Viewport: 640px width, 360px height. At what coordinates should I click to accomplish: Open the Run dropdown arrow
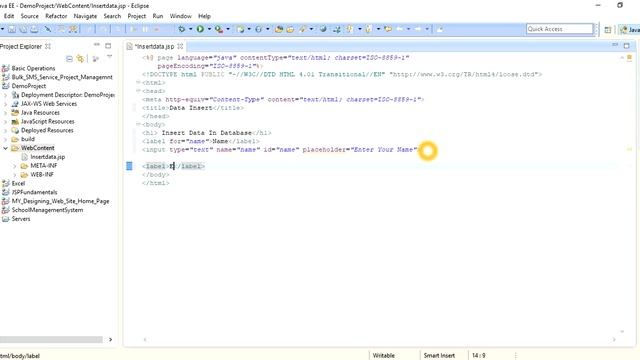(209, 29)
